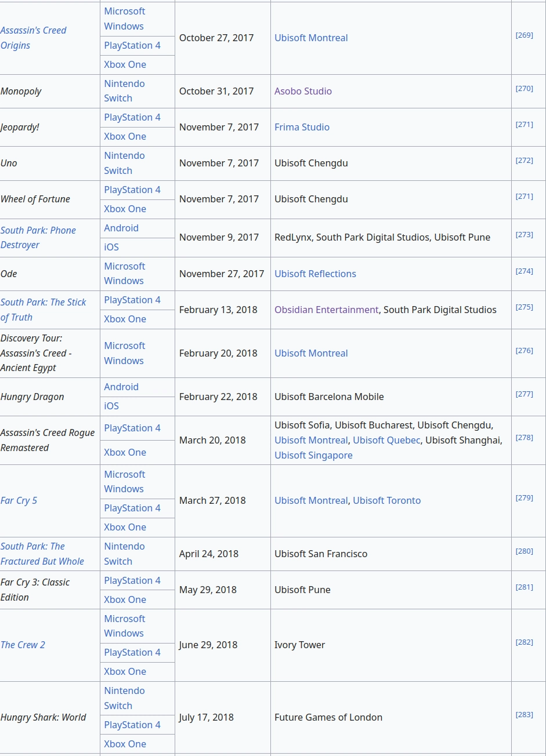
Task: Open Ubisoft Montreal link in Discovery Tour row
Action: (311, 353)
